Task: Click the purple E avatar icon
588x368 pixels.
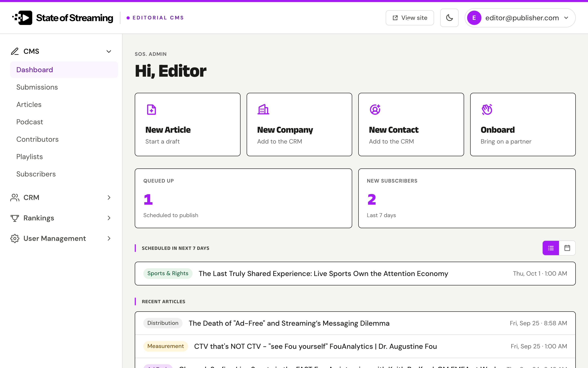Action: pyautogui.click(x=474, y=18)
